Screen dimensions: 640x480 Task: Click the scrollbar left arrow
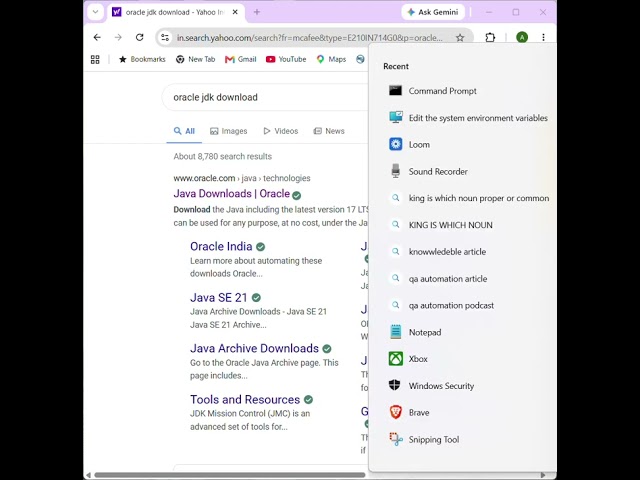tap(88, 475)
